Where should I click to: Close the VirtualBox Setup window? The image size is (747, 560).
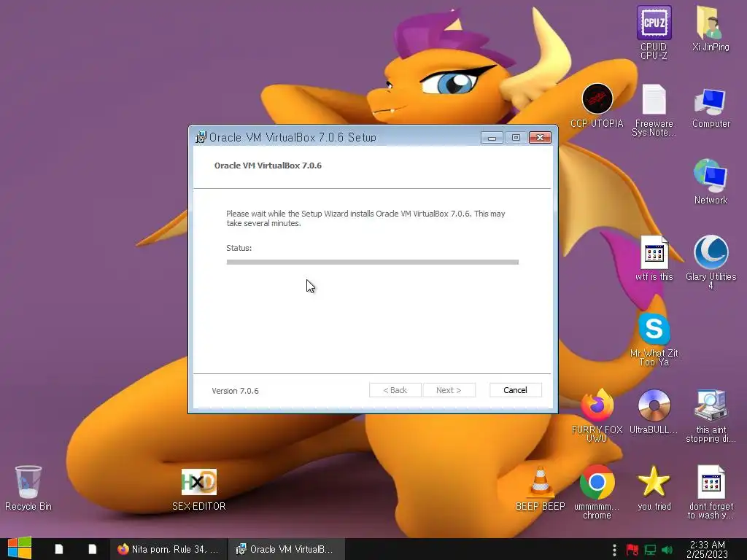point(540,138)
